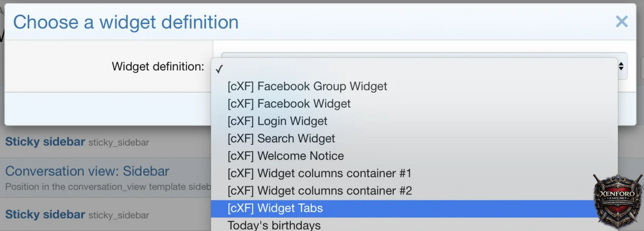Select the highlighted [cXF] Widget Tabs option
The height and width of the screenshot is (231, 644).
pyautogui.click(x=275, y=208)
